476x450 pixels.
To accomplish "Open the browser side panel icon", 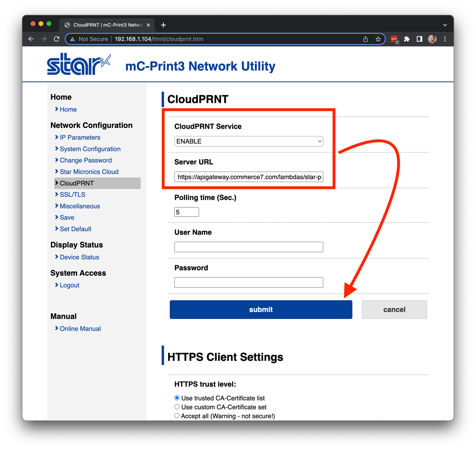I will pos(419,39).
